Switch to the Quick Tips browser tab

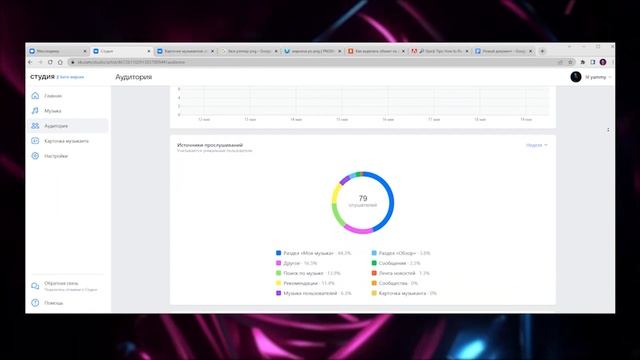439,51
